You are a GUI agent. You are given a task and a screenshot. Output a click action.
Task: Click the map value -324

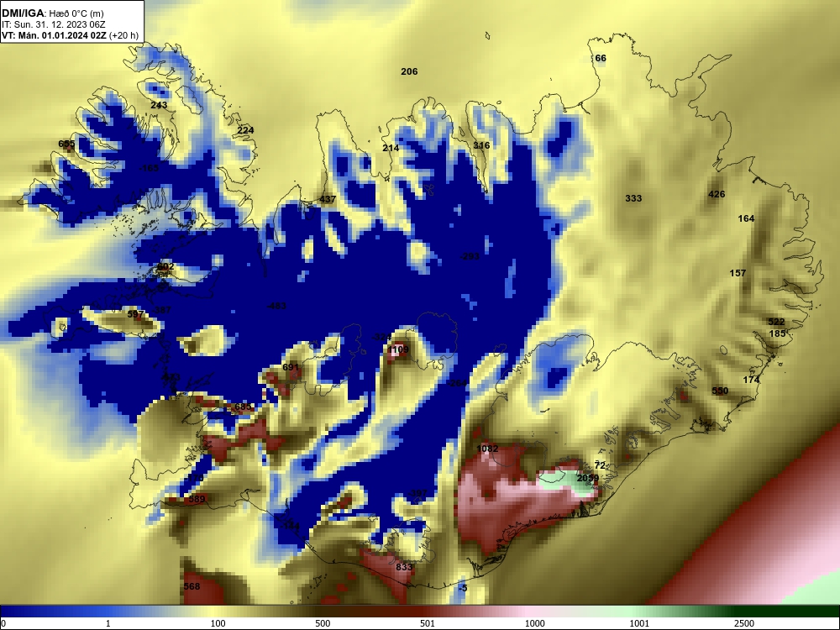pos(382,337)
